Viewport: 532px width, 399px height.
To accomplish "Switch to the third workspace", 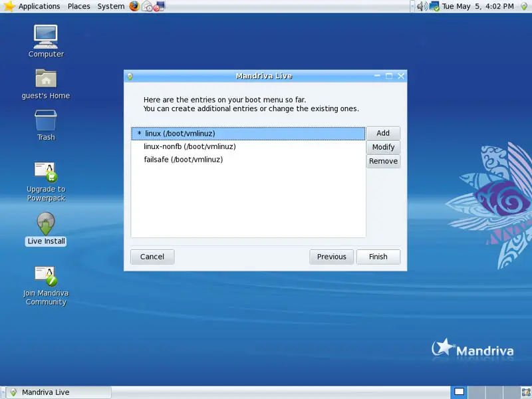I will 493,392.
